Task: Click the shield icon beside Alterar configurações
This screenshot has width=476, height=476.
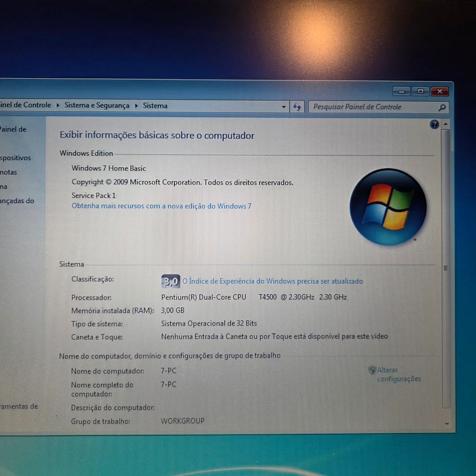Action: [372, 370]
